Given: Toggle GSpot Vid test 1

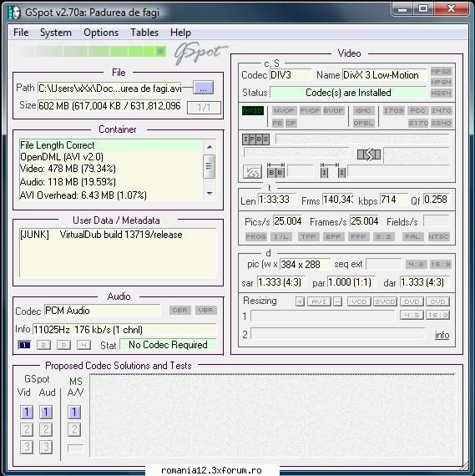Looking at the screenshot, I should coord(27,412).
